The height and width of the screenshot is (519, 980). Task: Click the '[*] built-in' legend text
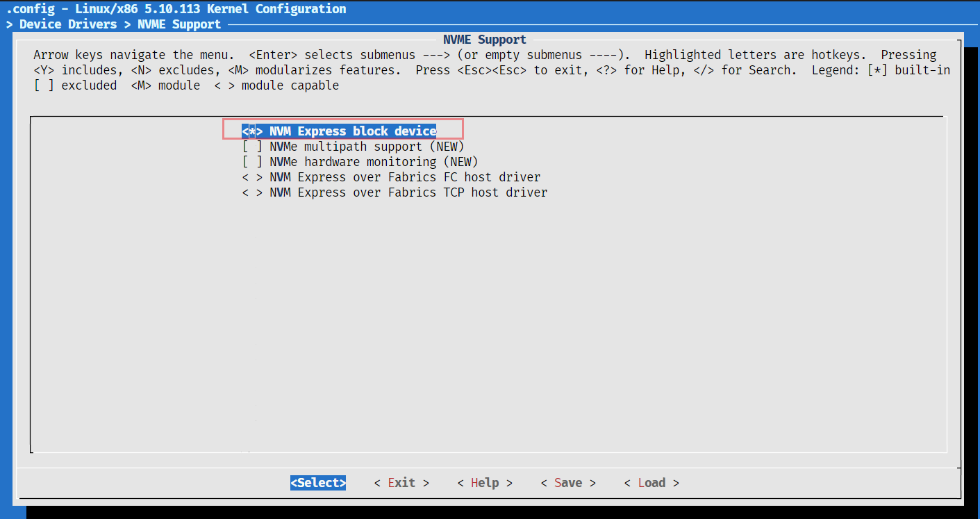pos(908,70)
